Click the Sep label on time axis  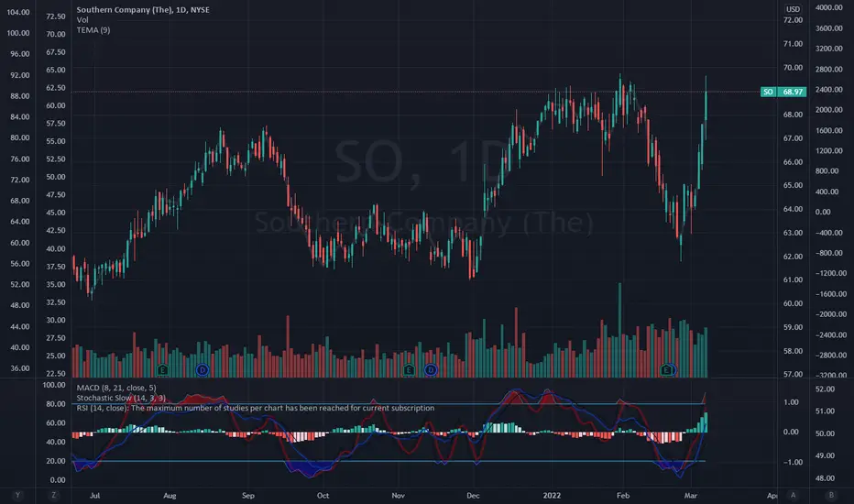tap(247, 495)
